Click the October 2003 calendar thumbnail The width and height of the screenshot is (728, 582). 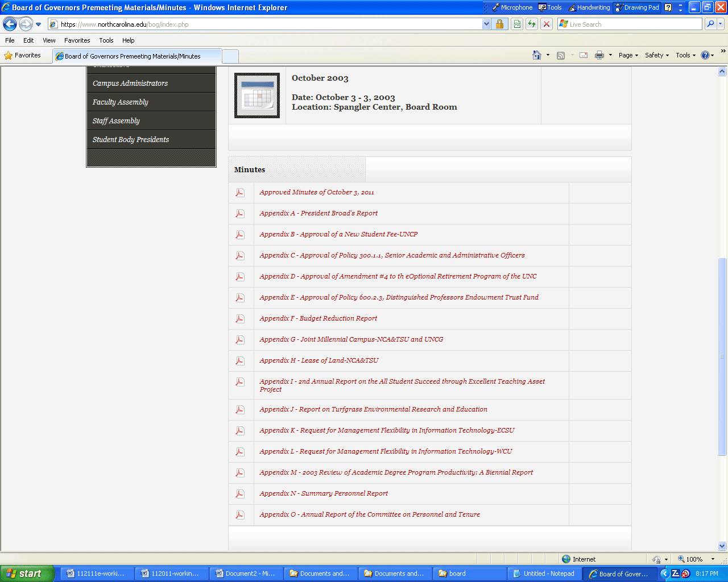coord(257,95)
